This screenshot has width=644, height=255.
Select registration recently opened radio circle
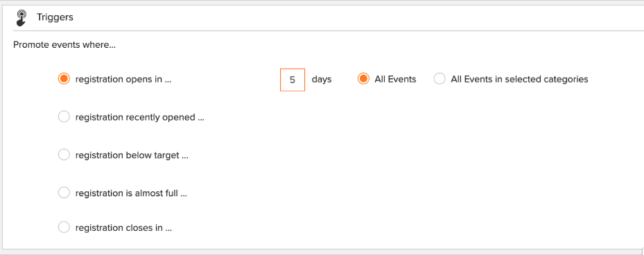pos(64,117)
